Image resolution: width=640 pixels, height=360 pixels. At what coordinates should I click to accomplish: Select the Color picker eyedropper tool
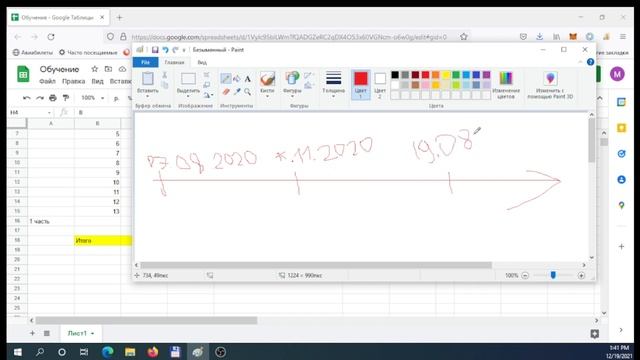[x=237, y=92]
